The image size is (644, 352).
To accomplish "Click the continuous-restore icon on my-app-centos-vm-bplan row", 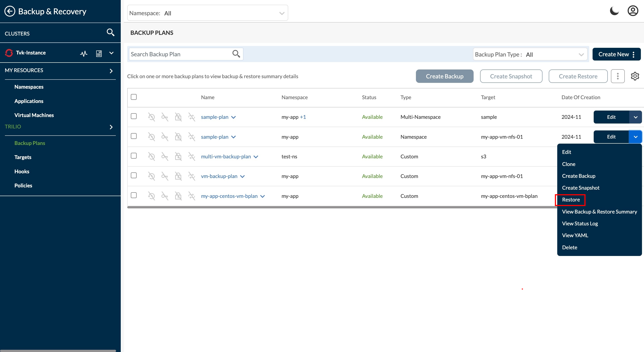I will pyautogui.click(x=192, y=196).
